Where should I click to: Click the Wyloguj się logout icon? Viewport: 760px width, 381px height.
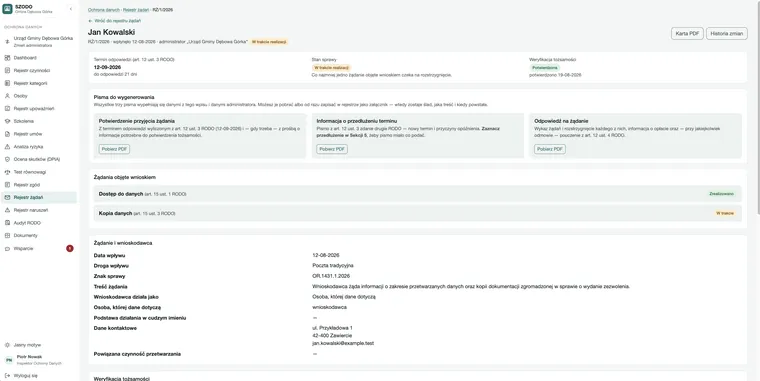pyautogui.click(x=7, y=375)
